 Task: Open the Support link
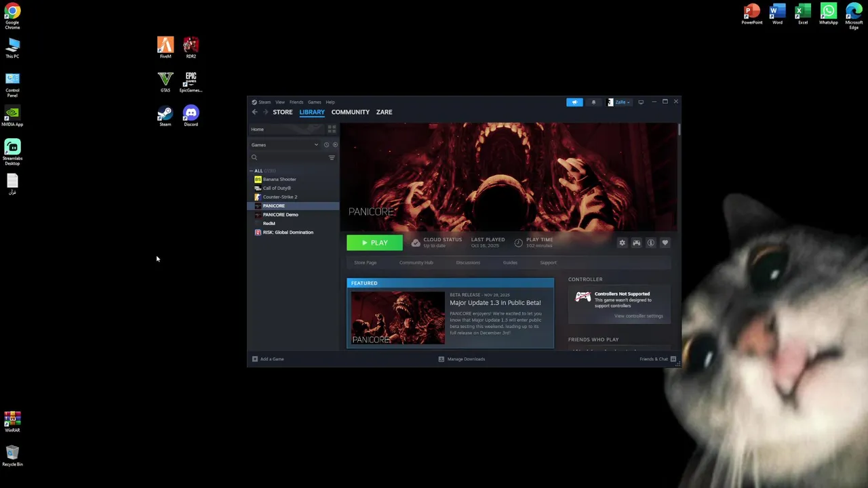(548, 263)
